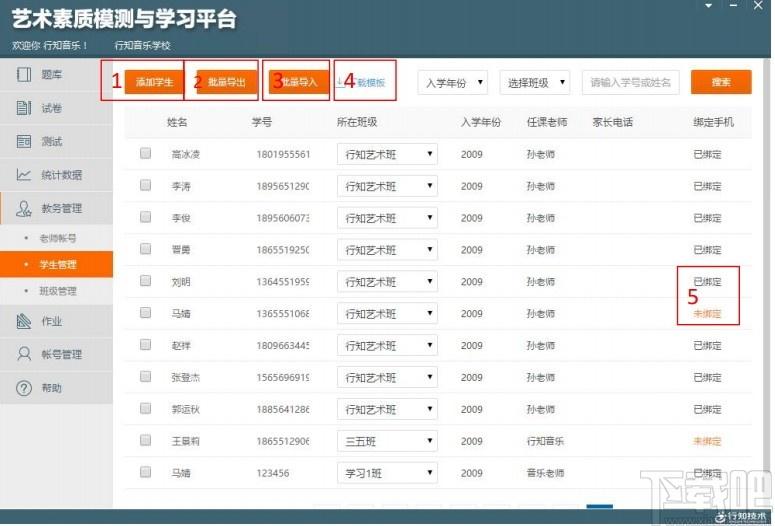
Task: Click the 家长电话 column header
Action: coord(613,122)
